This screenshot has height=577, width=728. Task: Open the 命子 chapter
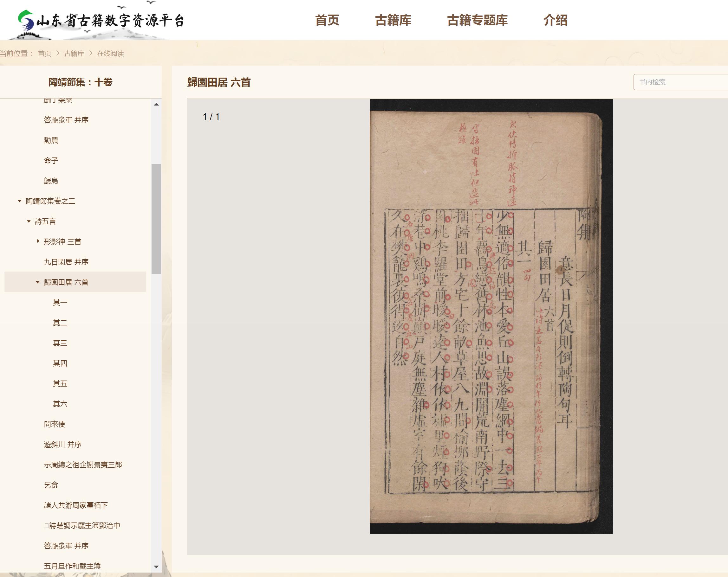coord(51,160)
